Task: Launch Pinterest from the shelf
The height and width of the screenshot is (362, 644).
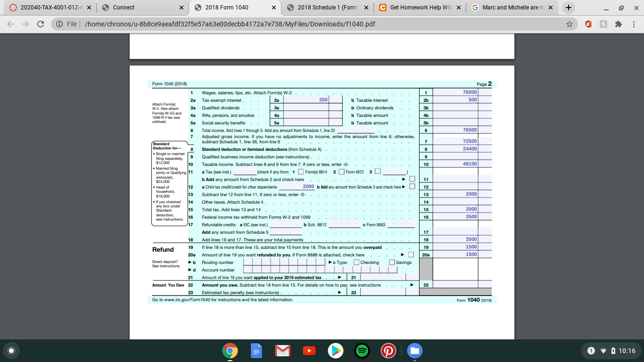Action: point(388,351)
